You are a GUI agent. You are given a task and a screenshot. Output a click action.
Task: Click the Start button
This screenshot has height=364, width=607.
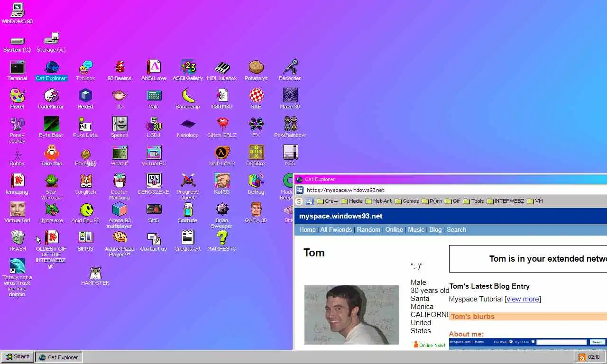point(17,357)
